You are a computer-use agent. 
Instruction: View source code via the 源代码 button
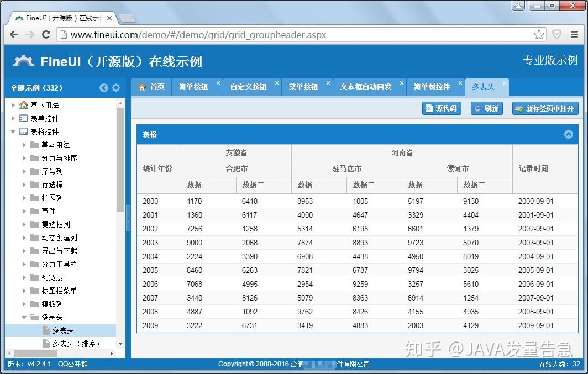click(x=441, y=108)
